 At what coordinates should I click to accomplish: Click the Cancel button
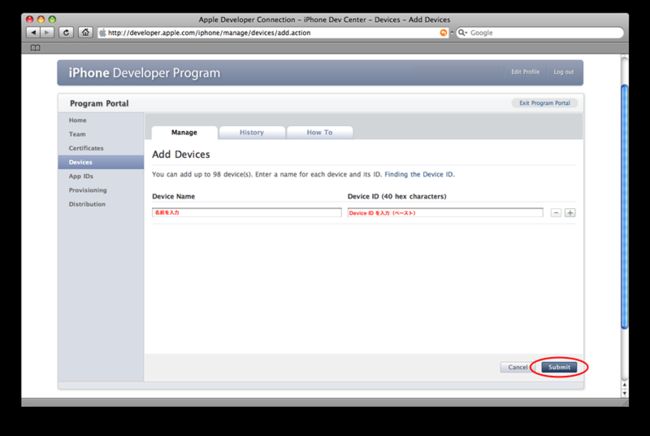517,367
